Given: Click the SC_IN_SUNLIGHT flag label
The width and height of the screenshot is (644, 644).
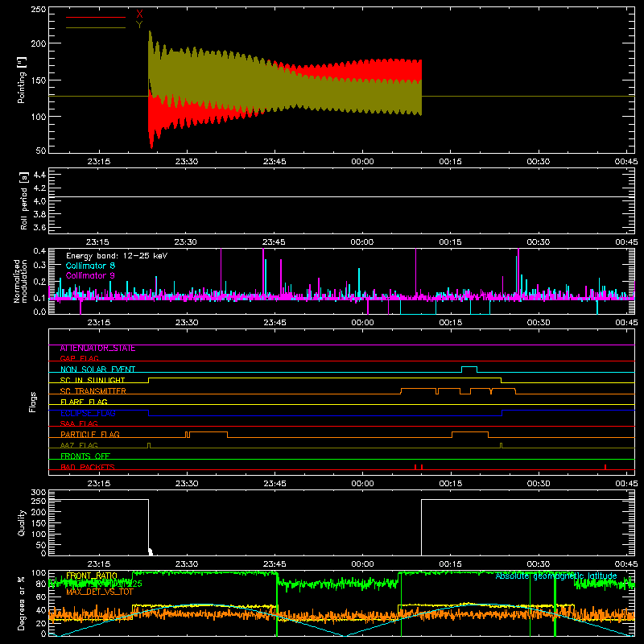Looking at the screenshot, I should pyautogui.click(x=93, y=380).
